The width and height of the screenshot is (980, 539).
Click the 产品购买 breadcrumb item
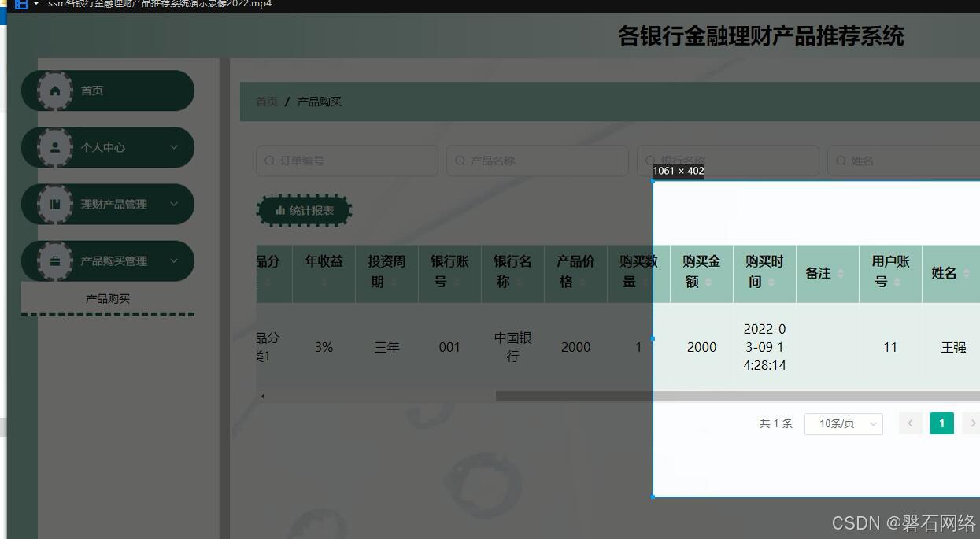click(x=319, y=102)
